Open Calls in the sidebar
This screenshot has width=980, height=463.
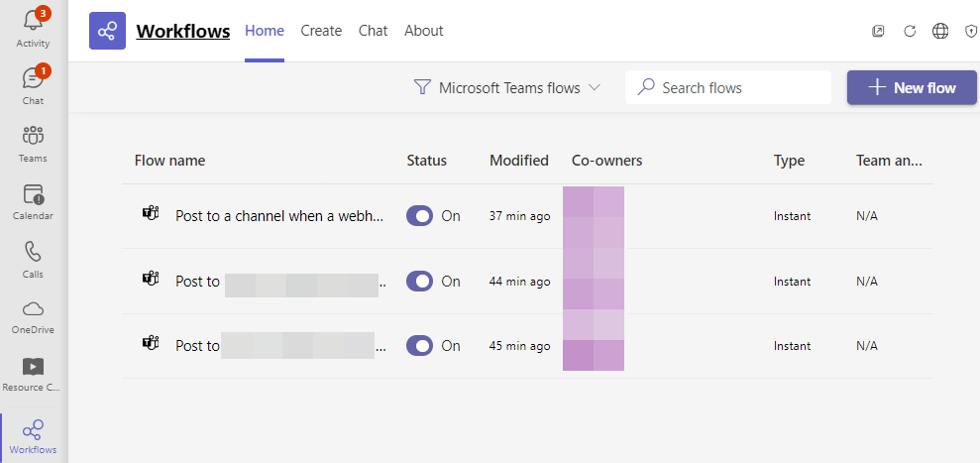(x=33, y=259)
